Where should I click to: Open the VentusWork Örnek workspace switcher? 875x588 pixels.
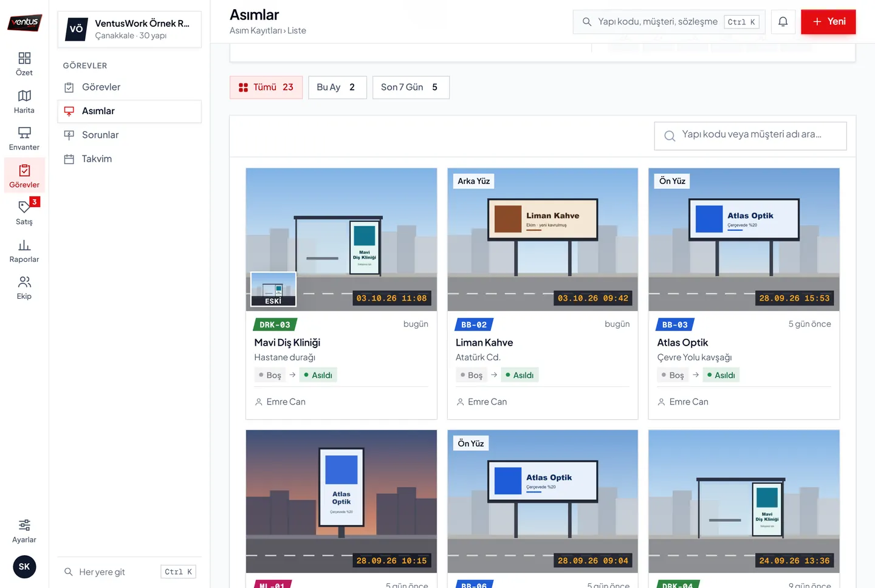point(129,29)
